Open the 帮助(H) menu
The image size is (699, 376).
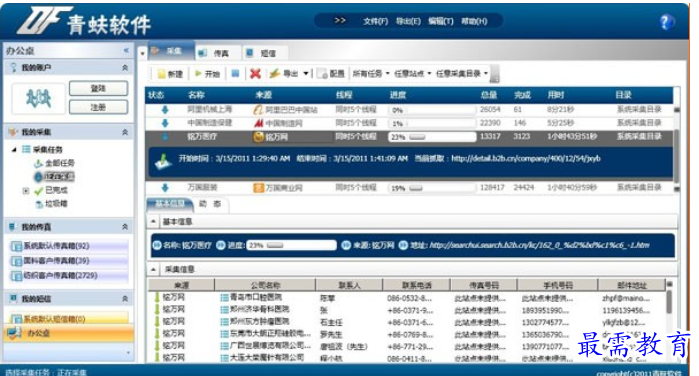point(474,21)
